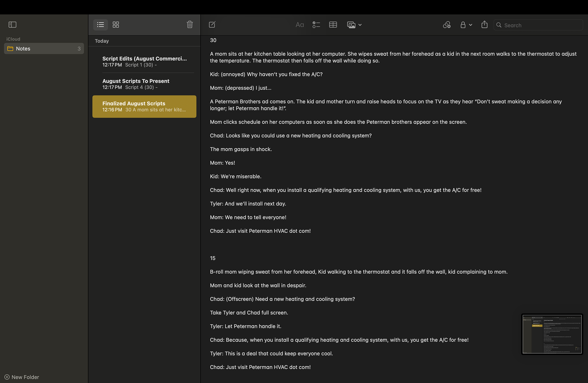Click the line "Kid: (annoyed) Why haven't you fixed the A/C?"
This screenshot has height=383, width=588.
(266, 74)
